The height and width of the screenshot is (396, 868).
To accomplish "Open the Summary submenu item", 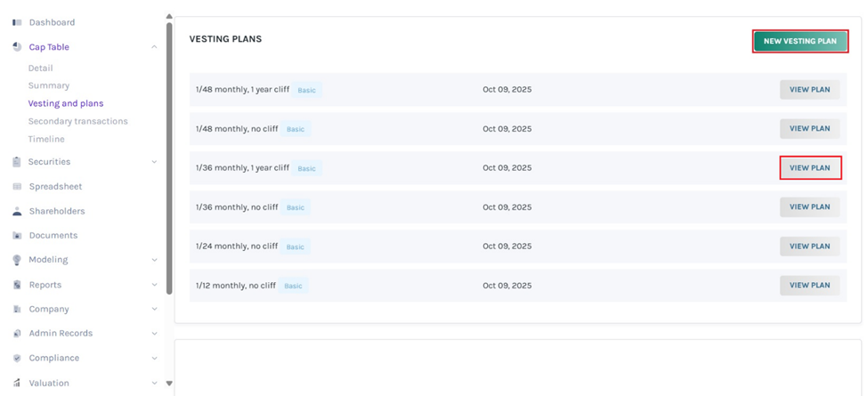I will point(48,85).
